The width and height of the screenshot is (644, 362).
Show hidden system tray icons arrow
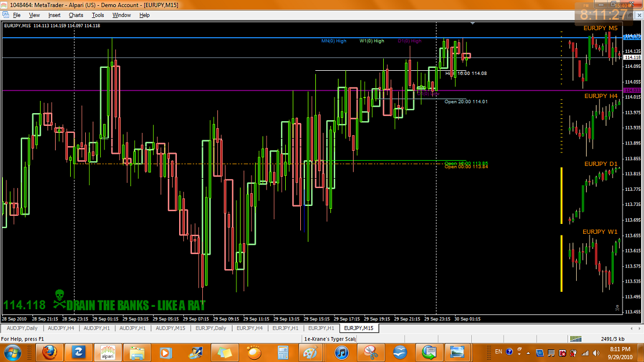tap(528, 353)
